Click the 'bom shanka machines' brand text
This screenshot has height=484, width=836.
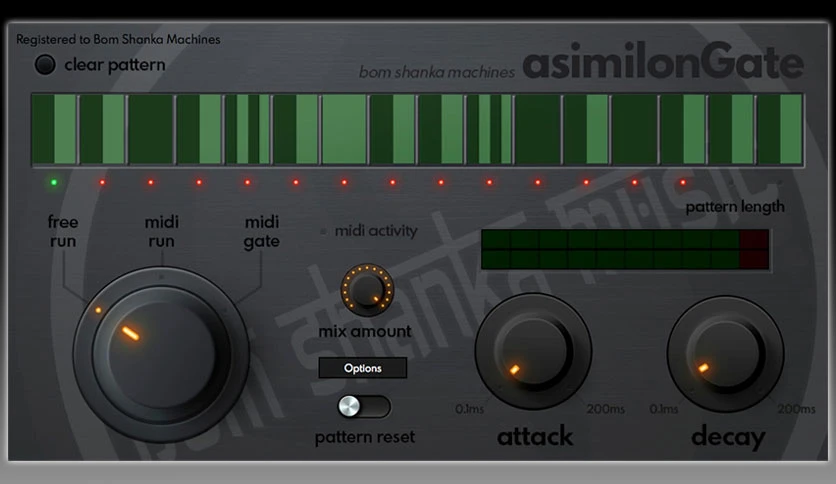[x=437, y=72]
